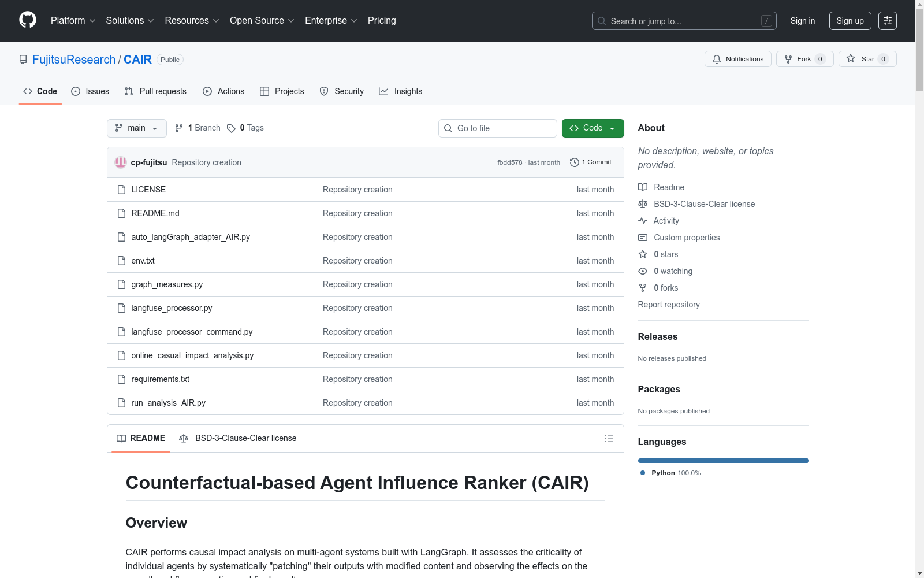This screenshot has height=578, width=924.
Task: Click the Sign in link
Action: [803, 21]
